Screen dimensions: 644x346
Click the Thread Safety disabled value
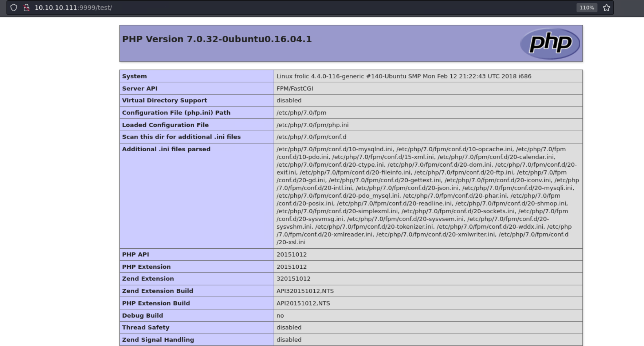289,327
